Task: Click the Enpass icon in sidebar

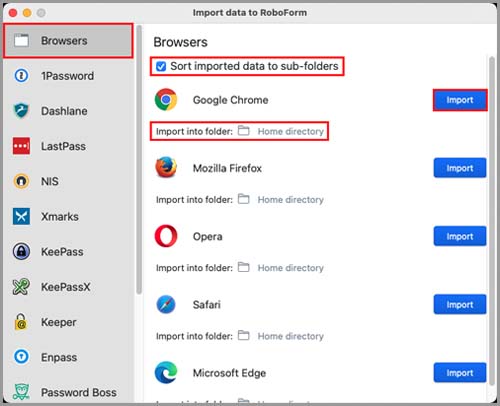Action: pos(21,357)
